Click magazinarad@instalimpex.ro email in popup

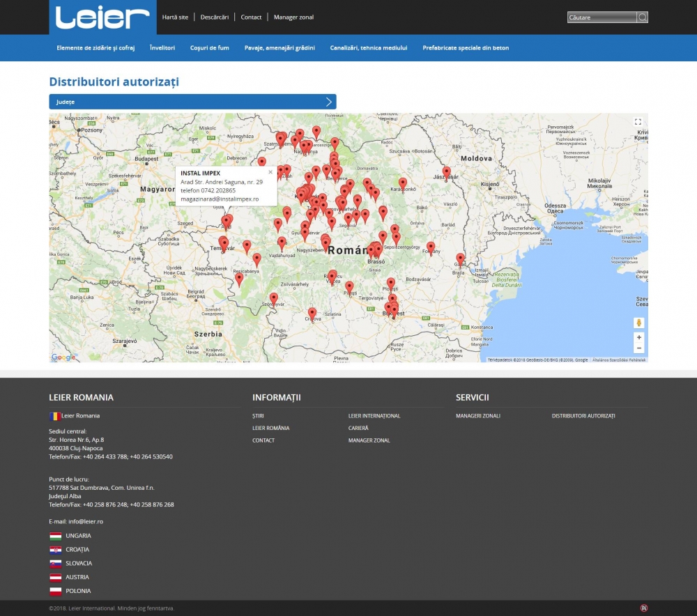pyautogui.click(x=220, y=199)
